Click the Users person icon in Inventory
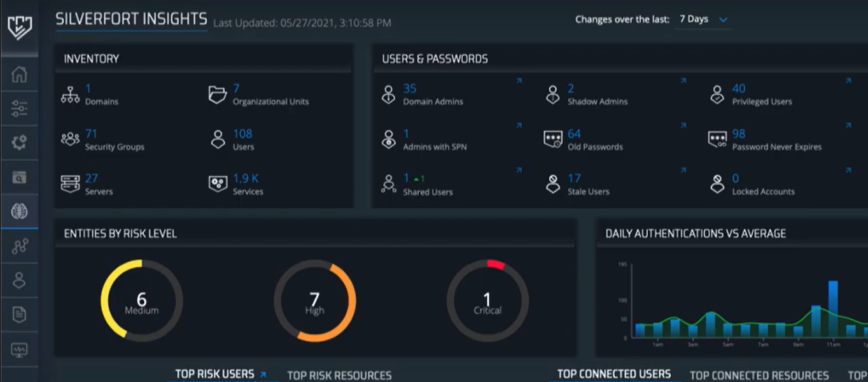Viewport: 868px width, 382px height. click(x=218, y=139)
